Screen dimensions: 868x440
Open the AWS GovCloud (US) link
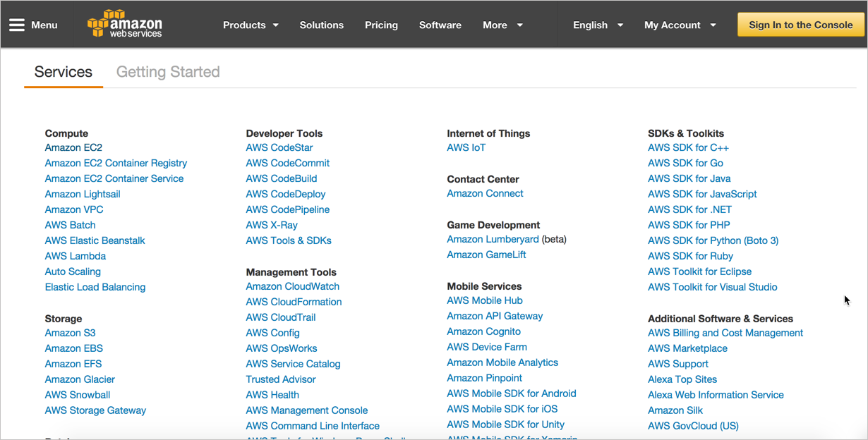[x=694, y=426]
